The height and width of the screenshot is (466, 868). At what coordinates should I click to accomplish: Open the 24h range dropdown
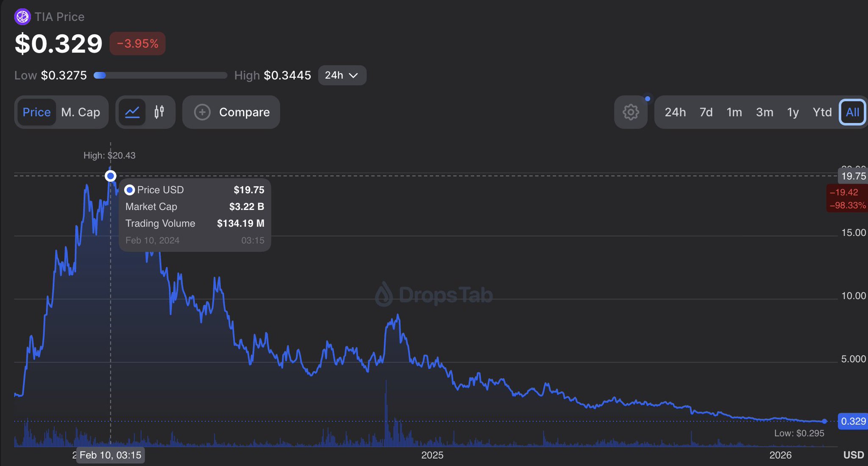tap(342, 75)
